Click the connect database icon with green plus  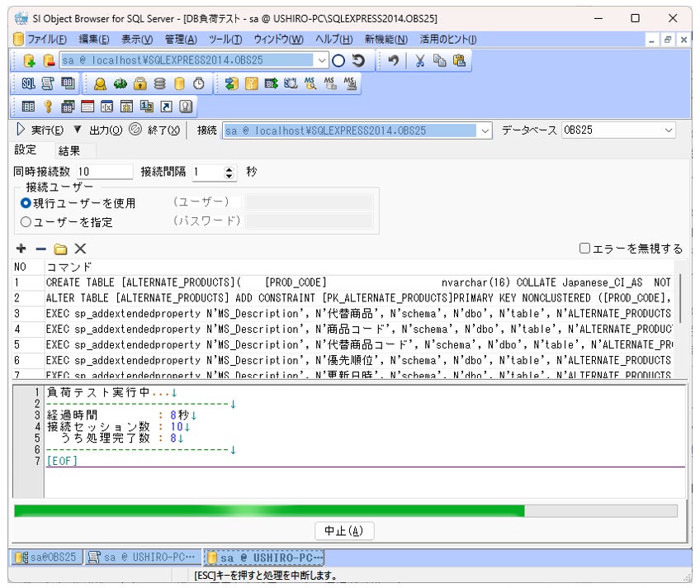point(29,60)
